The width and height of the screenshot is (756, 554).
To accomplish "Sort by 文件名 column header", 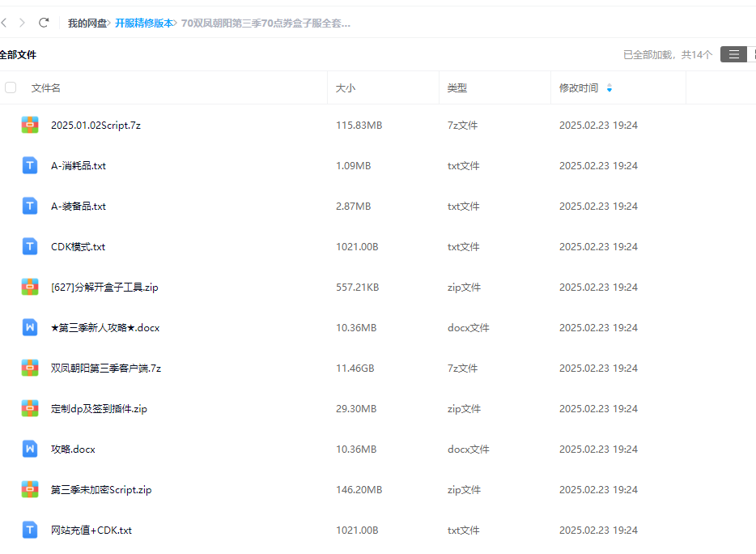I will point(46,88).
